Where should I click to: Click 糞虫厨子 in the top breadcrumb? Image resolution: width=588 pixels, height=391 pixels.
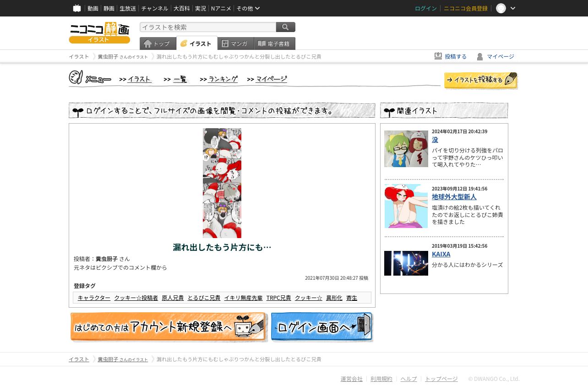coord(108,56)
